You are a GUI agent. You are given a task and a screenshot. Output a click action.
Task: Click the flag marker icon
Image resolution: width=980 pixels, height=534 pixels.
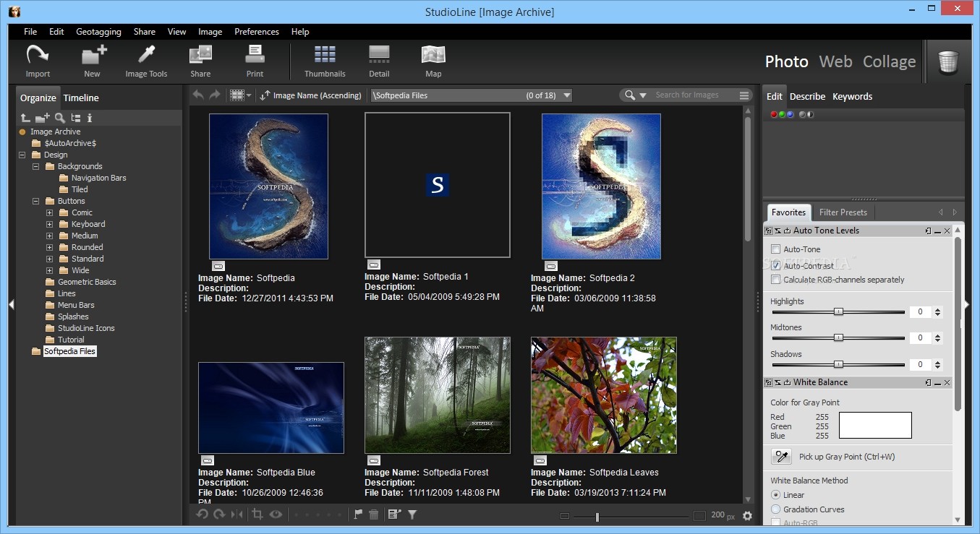pos(358,514)
